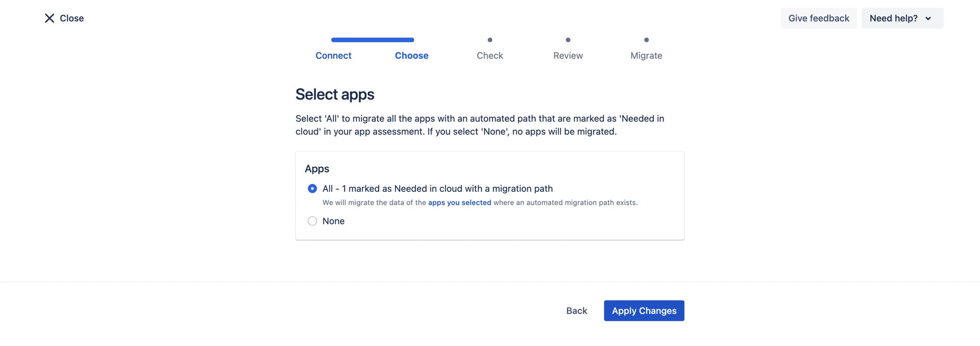Click the Review step dot indicator
980x346 pixels.
click(x=568, y=40)
